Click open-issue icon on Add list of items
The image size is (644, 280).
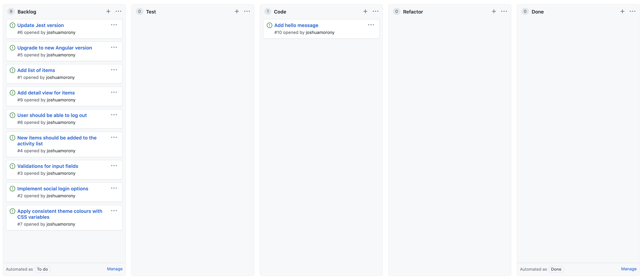[12, 70]
